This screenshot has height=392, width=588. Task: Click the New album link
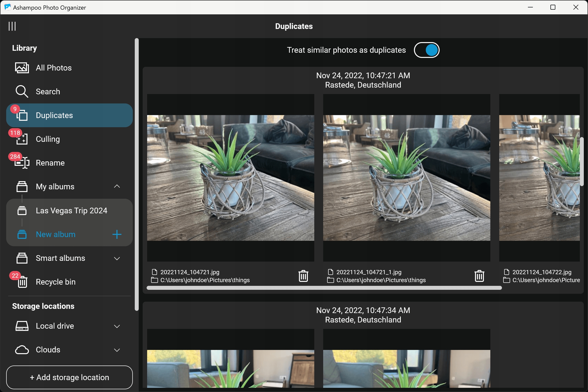pyautogui.click(x=55, y=234)
